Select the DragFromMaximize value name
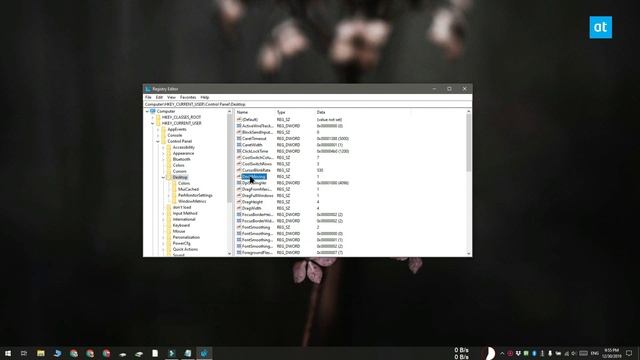The height and width of the screenshot is (360, 640). (257, 189)
